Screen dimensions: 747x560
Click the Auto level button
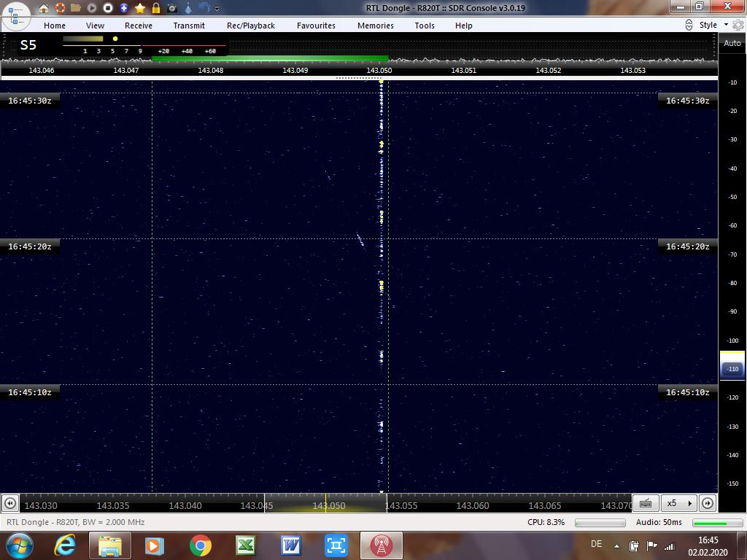coord(732,43)
